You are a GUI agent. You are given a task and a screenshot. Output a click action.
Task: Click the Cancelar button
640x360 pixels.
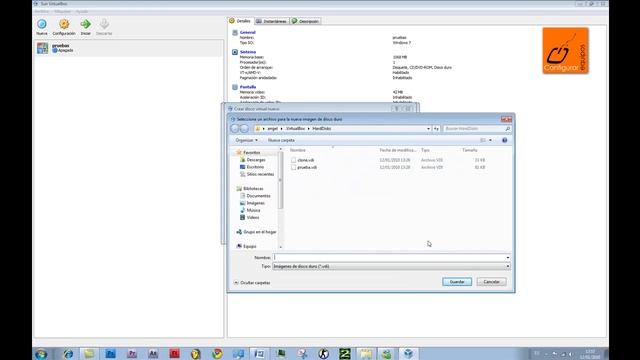click(x=491, y=282)
